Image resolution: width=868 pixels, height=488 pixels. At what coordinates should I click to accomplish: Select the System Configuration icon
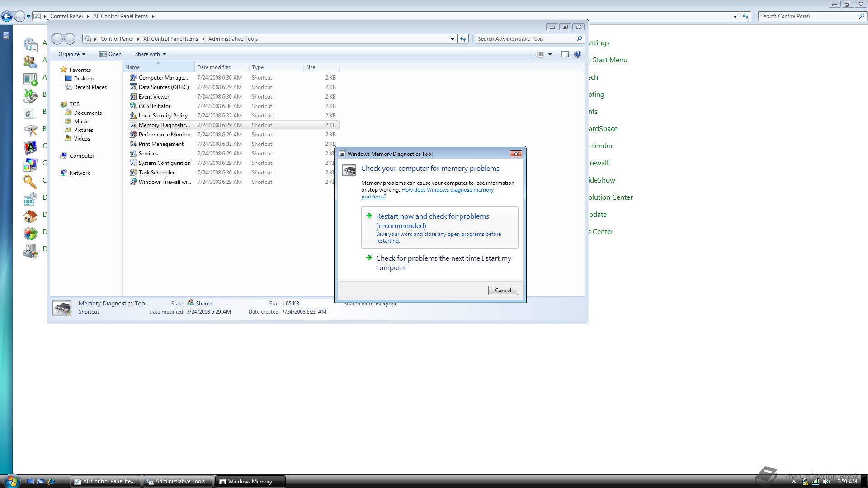[x=133, y=163]
